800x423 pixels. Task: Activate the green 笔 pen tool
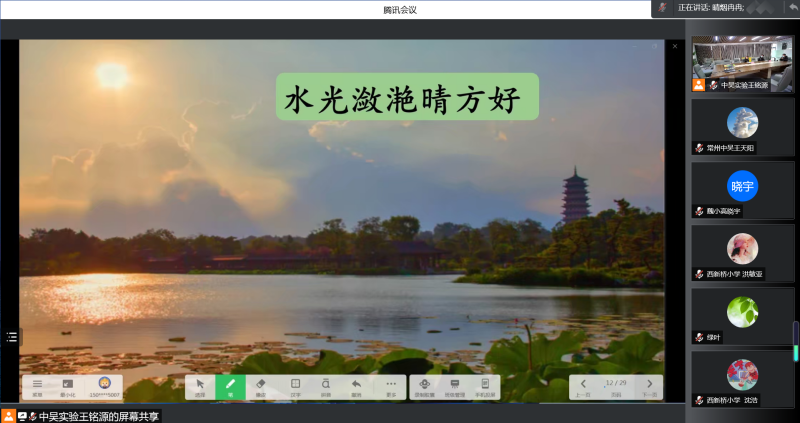(231, 387)
